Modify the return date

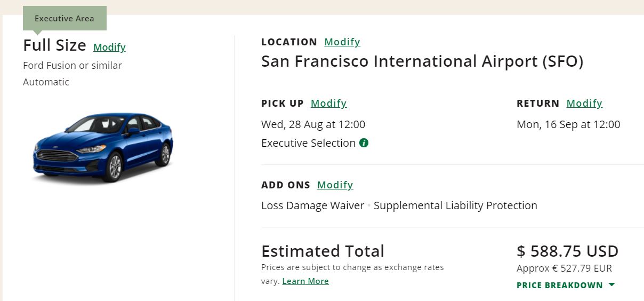click(x=584, y=104)
